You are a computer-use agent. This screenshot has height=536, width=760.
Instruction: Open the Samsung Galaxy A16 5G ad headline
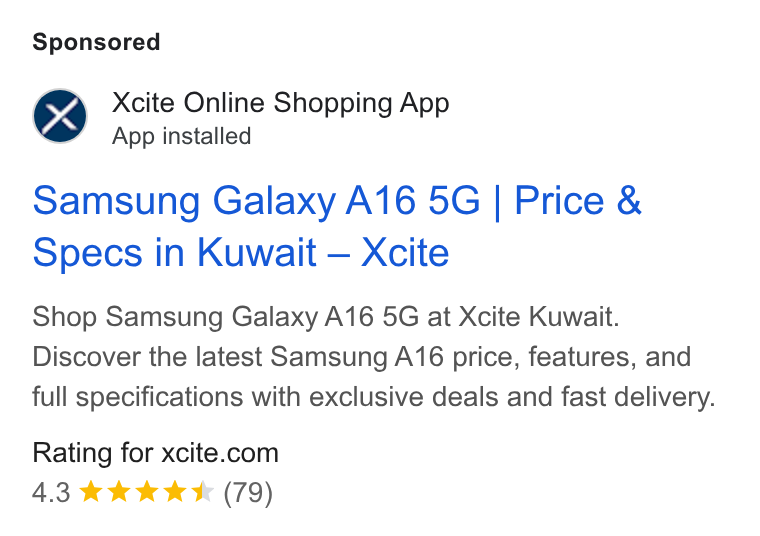337,226
